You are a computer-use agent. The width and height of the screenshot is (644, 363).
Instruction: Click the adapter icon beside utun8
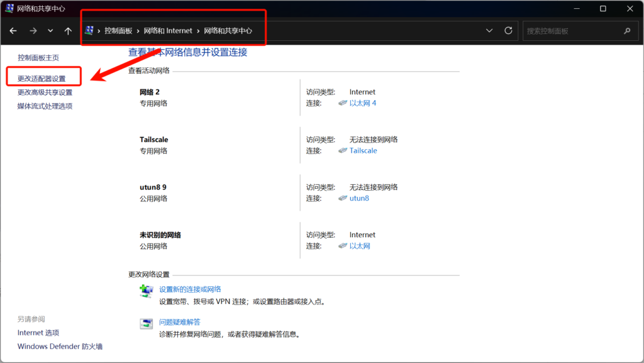point(343,198)
